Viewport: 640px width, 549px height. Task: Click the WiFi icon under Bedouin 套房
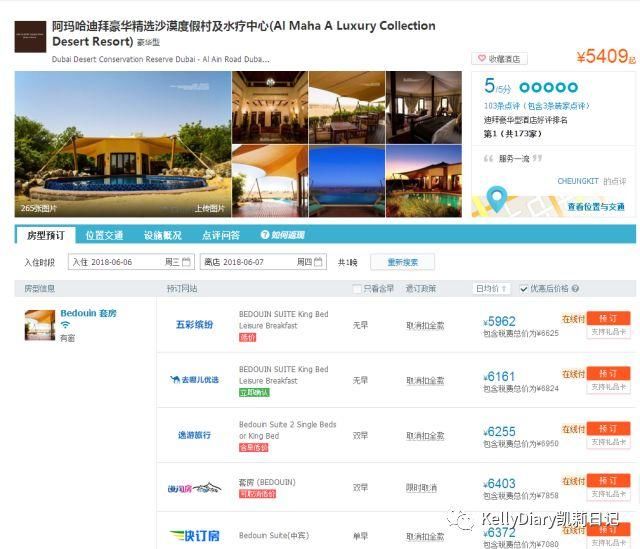(x=65, y=325)
